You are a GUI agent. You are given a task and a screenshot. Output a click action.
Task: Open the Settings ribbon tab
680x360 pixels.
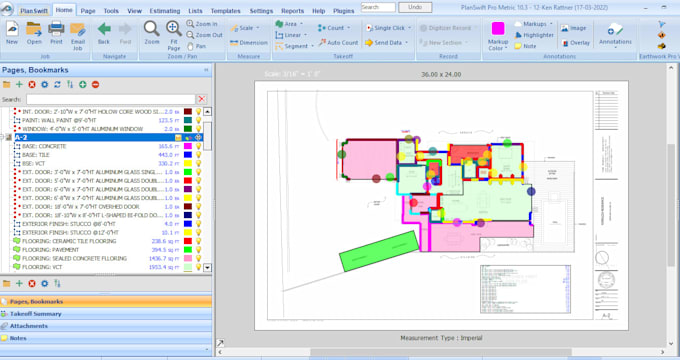pos(261,11)
